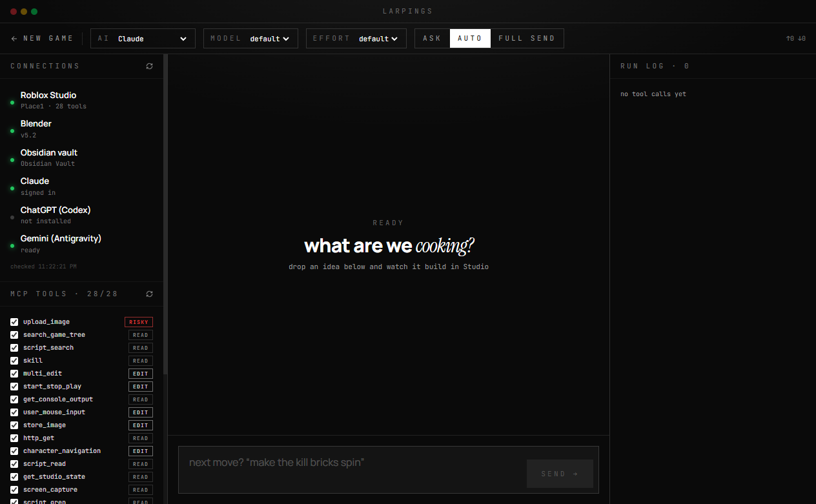
Task: Uncheck the character_navigation tool
Action: point(14,451)
